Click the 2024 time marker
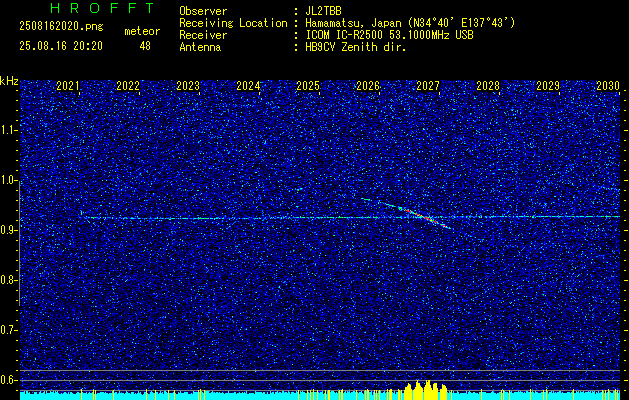629x400 pixels. coord(248,86)
